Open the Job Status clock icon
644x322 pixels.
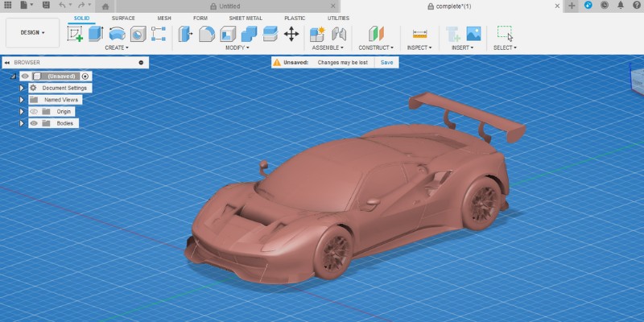[x=605, y=6]
